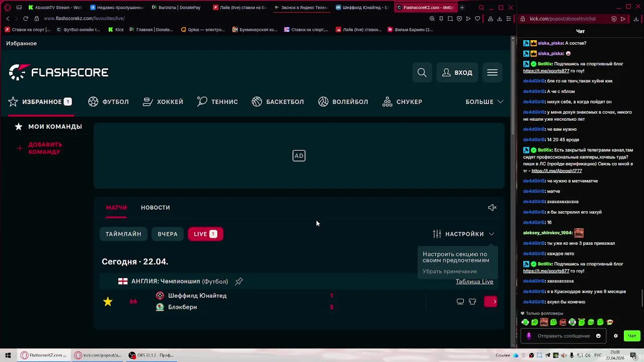Screen dimensions: 644x362
Task: Open a new browser tab
Action: (462, 8)
